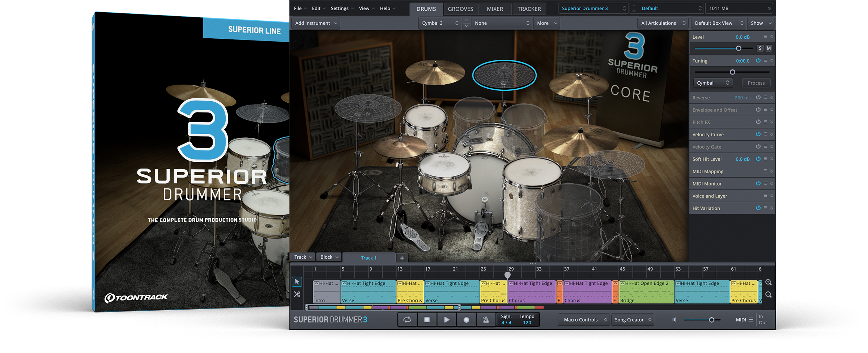This screenshot has height=353, width=868.
Task: Toggle Velocity Curve power button
Action: 758,134
